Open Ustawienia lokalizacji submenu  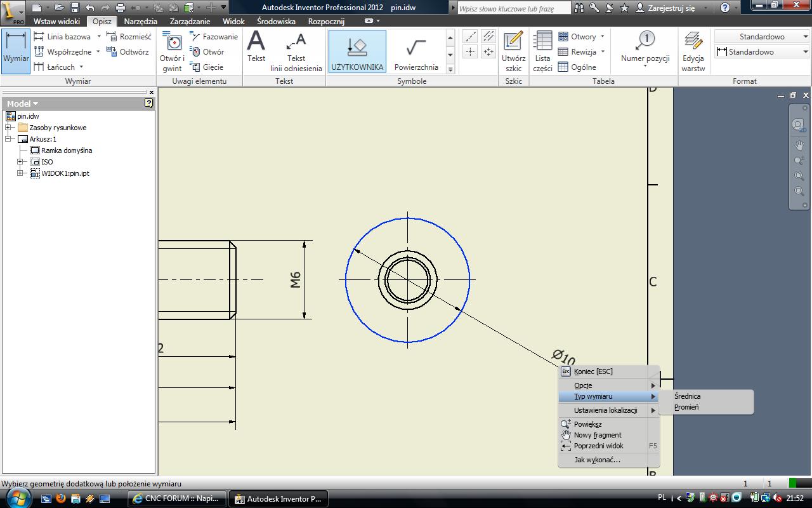pos(608,410)
